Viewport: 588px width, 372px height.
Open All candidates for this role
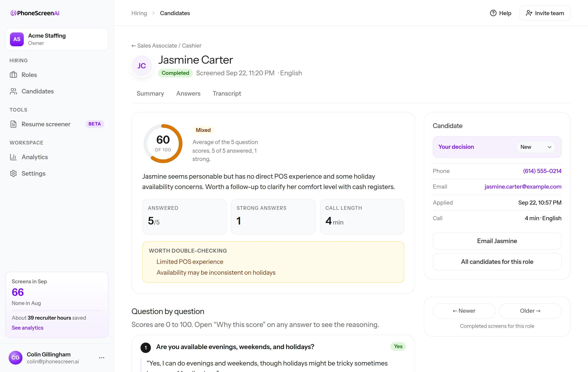pos(497,262)
